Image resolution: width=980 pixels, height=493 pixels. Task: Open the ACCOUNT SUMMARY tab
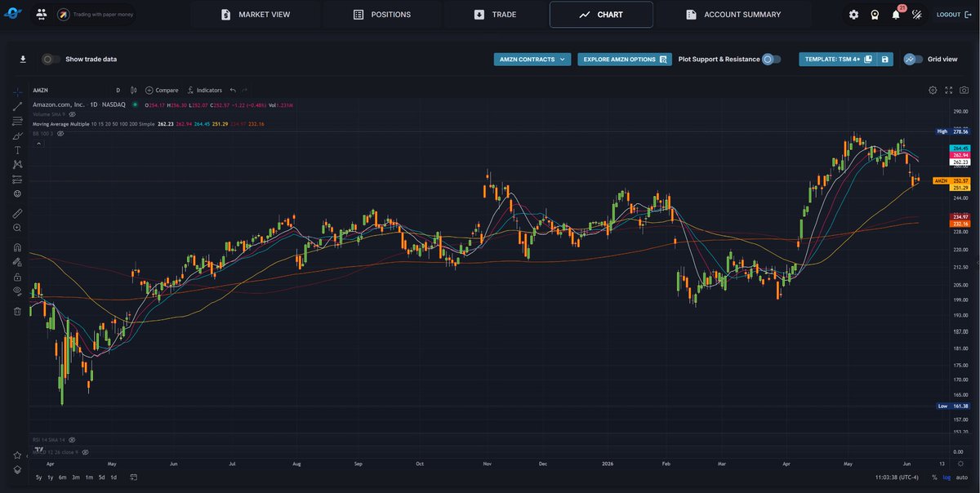click(x=733, y=15)
